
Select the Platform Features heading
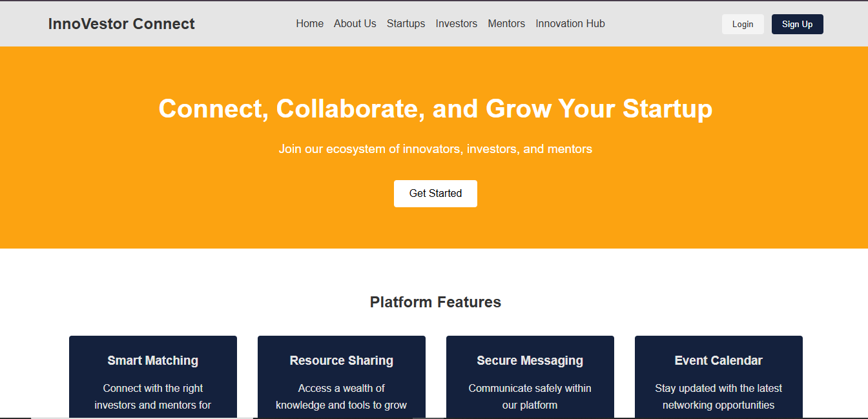[435, 302]
